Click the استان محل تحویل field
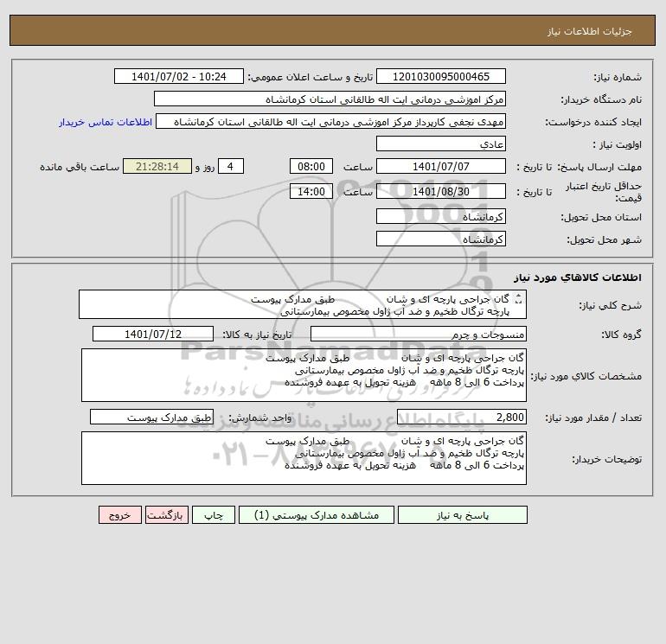Viewport: 666px width, 644px height. [441, 216]
